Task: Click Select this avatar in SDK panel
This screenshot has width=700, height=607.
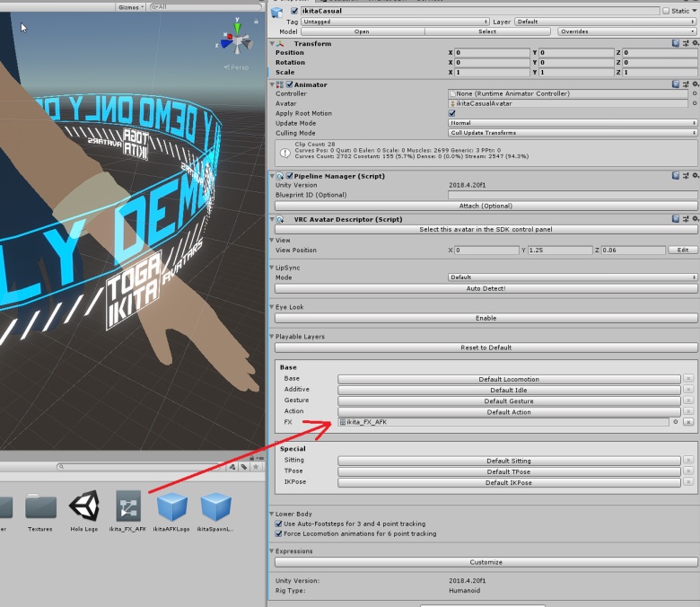Action: pyautogui.click(x=486, y=230)
